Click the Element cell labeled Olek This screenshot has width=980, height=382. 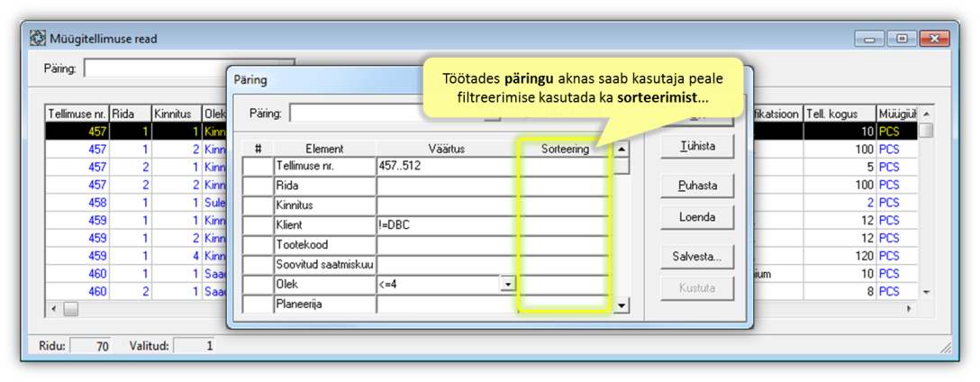[325, 284]
